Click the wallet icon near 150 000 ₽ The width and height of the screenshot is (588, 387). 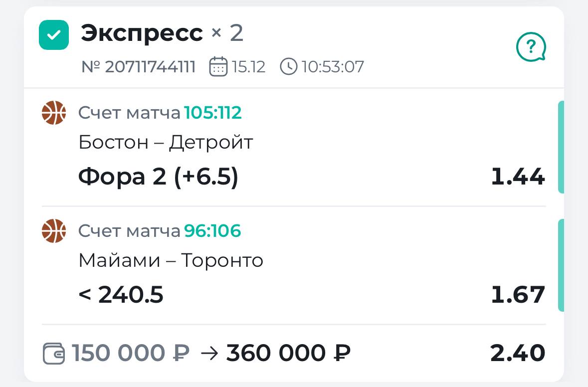point(54,354)
